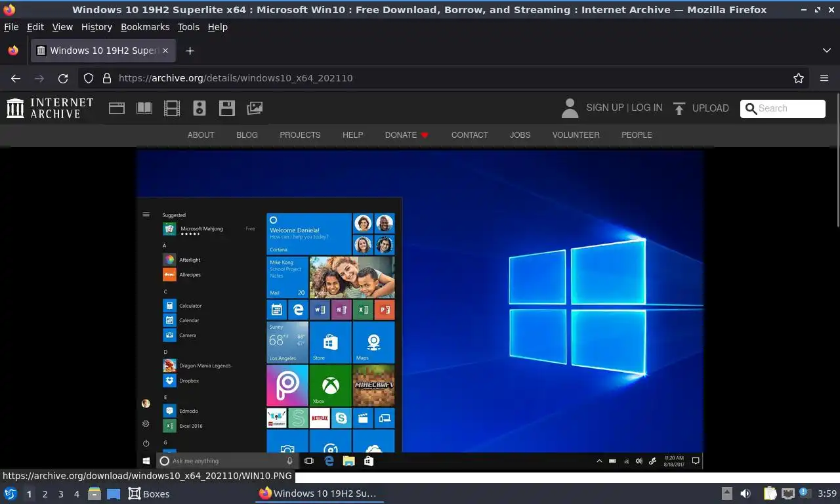Screen dimensions: 840x504
Task: Open the volume speaker tray icon
Action: (x=745, y=493)
